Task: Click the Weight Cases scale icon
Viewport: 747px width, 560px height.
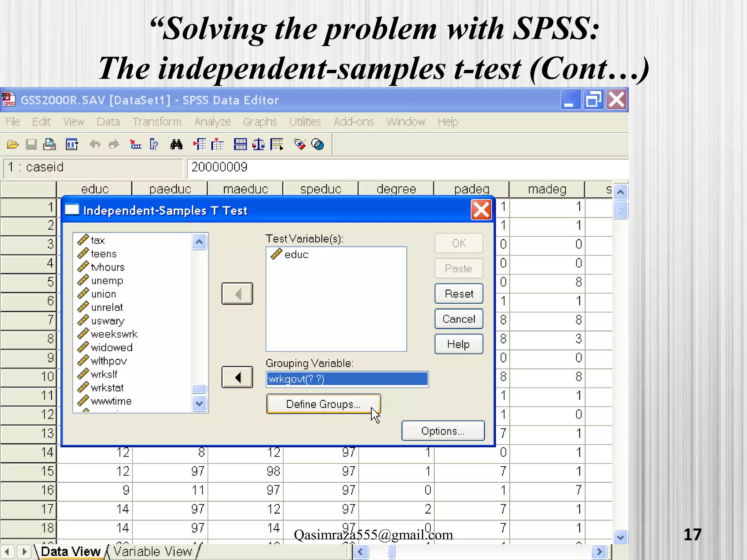Action: click(259, 145)
